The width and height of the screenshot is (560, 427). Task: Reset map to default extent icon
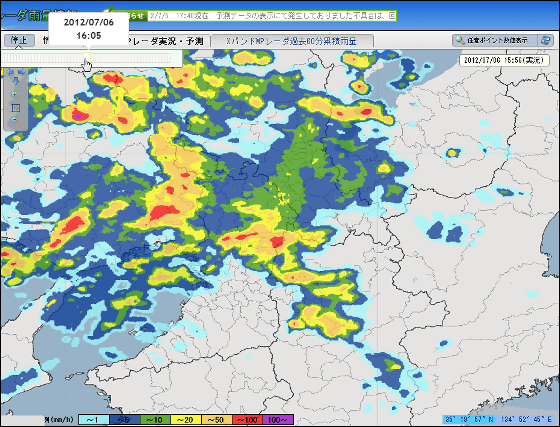click(15, 108)
